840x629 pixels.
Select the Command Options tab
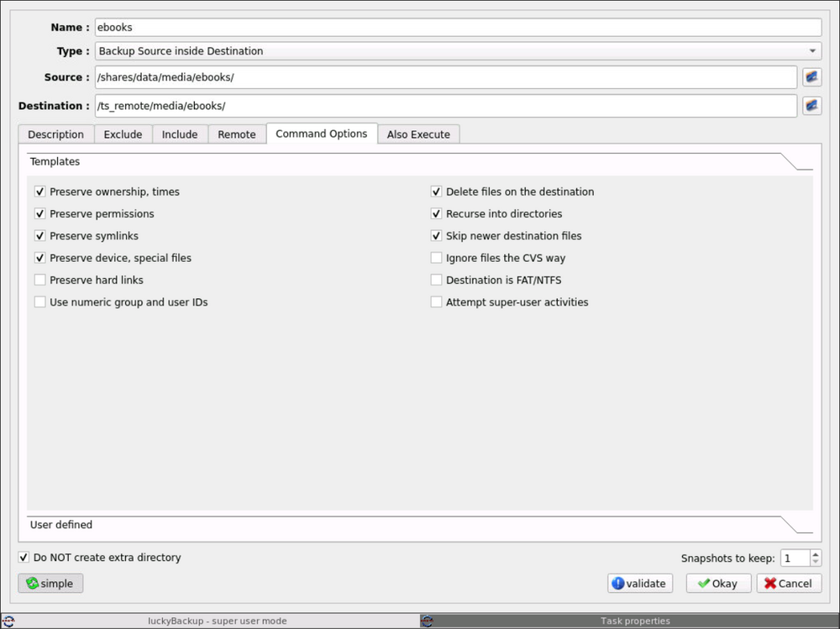point(322,134)
